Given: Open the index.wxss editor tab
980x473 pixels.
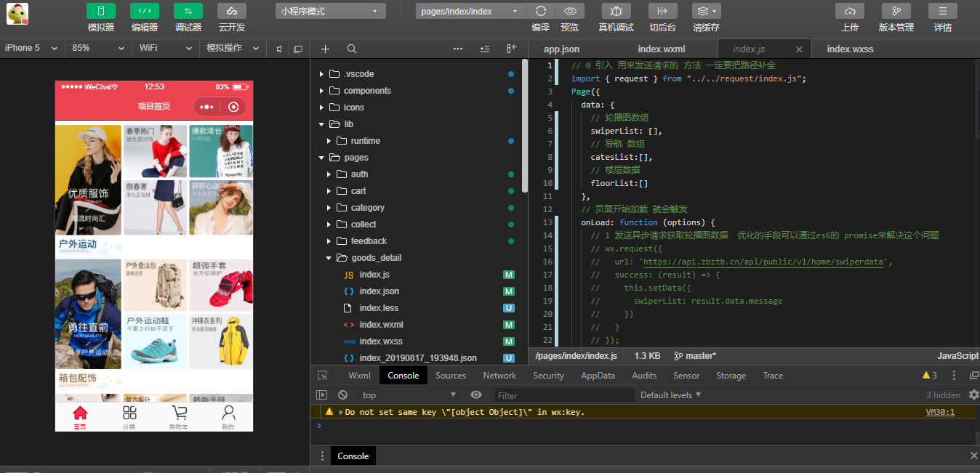Looking at the screenshot, I should click(850, 49).
